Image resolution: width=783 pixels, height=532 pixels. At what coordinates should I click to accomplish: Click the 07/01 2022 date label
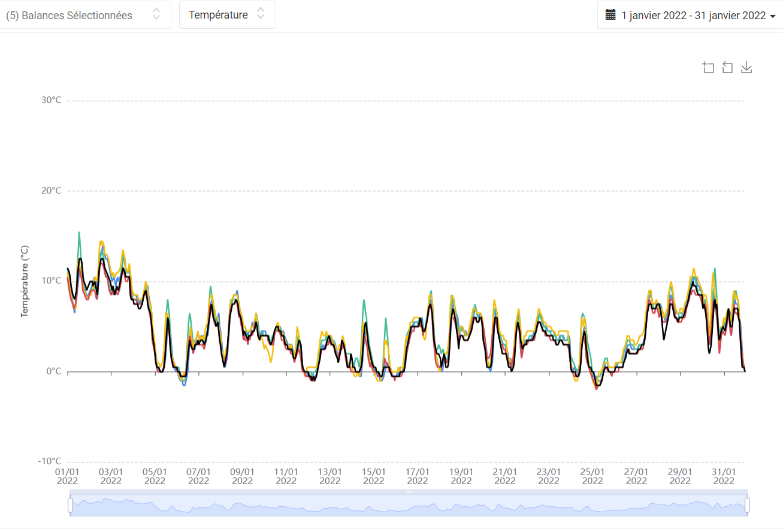coord(198,476)
